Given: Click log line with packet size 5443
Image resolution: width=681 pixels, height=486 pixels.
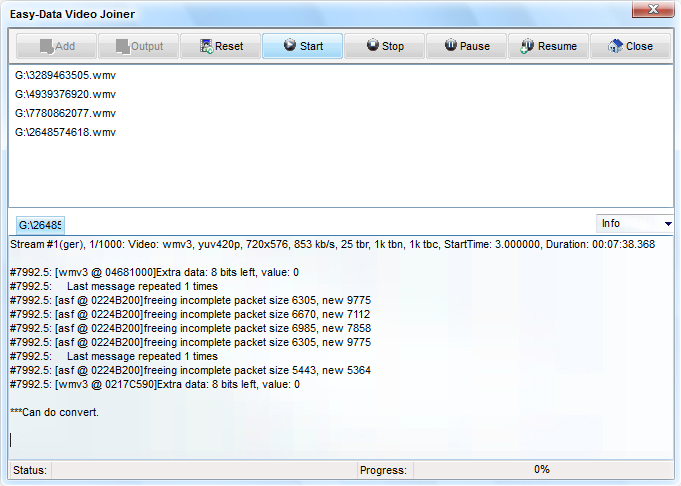Looking at the screenshot, I should (x=190, y=370).
